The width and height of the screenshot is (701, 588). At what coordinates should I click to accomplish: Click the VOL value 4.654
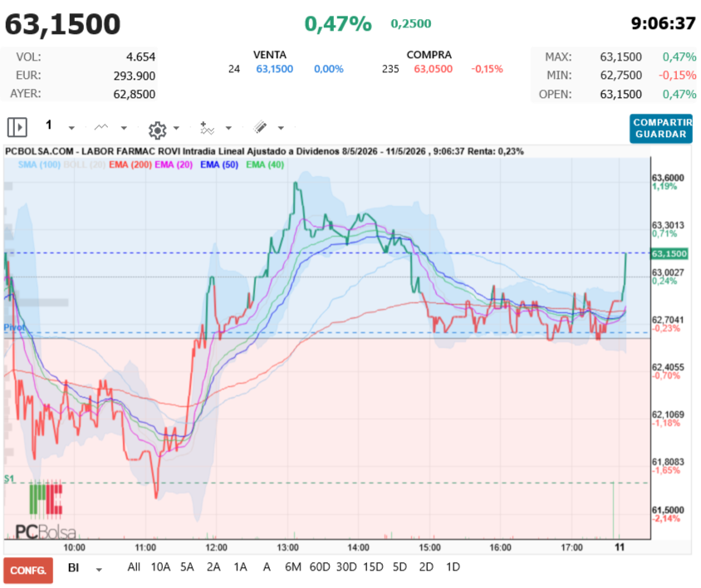point(141,56)
